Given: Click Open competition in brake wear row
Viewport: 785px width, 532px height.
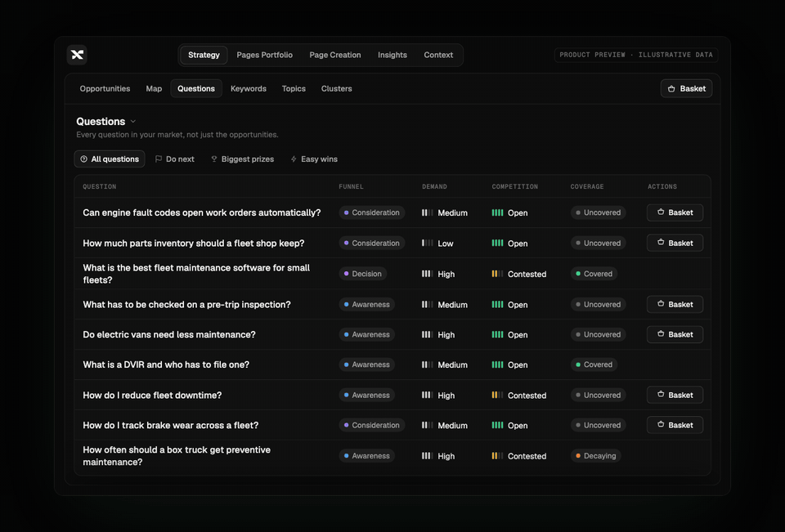Looking at the screenshot, I should [509, 426].
